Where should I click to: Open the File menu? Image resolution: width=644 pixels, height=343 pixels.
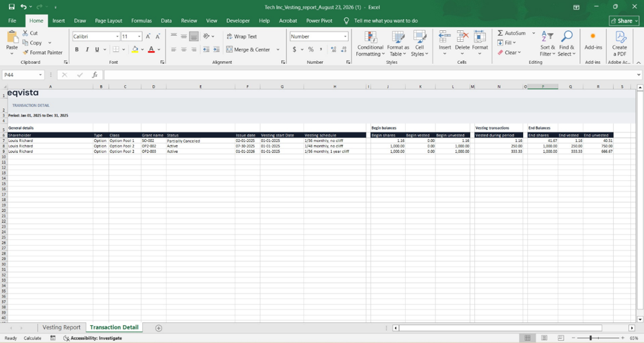point(12,21)
